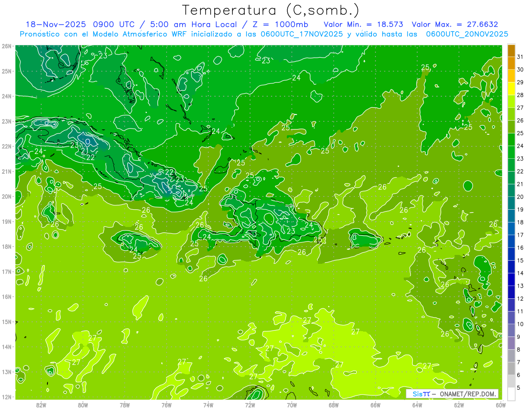Select the dark blue legend swatch between 13 and 14
This screenshot has width=532, height=411.
(511, 279)
